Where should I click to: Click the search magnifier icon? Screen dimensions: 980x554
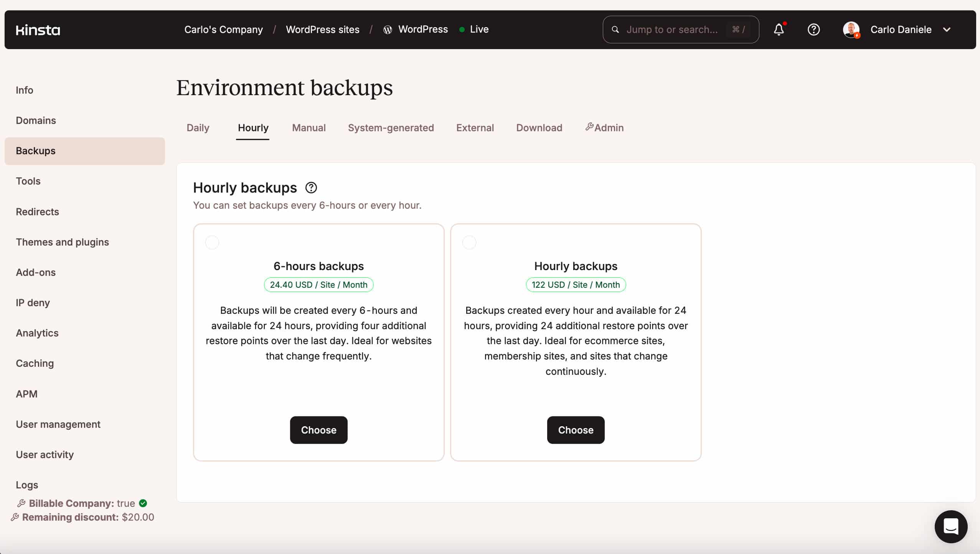615,30
